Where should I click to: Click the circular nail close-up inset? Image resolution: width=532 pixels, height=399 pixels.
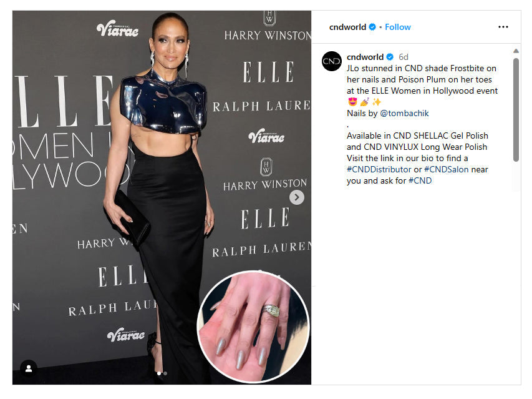pyautogui.click(x=253, y=327)
